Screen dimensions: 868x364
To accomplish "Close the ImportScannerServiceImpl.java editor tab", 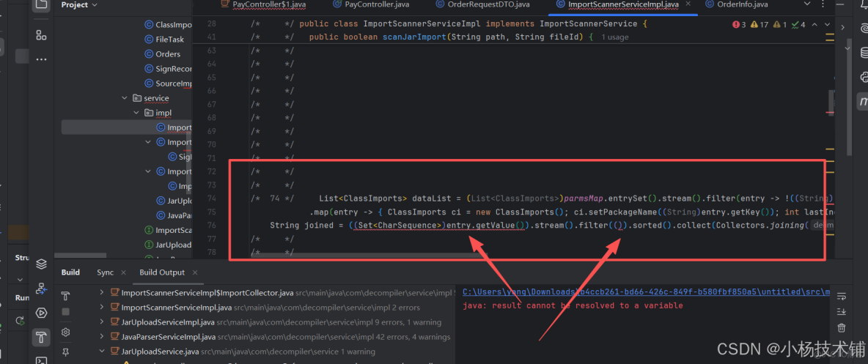I will 688,4.
